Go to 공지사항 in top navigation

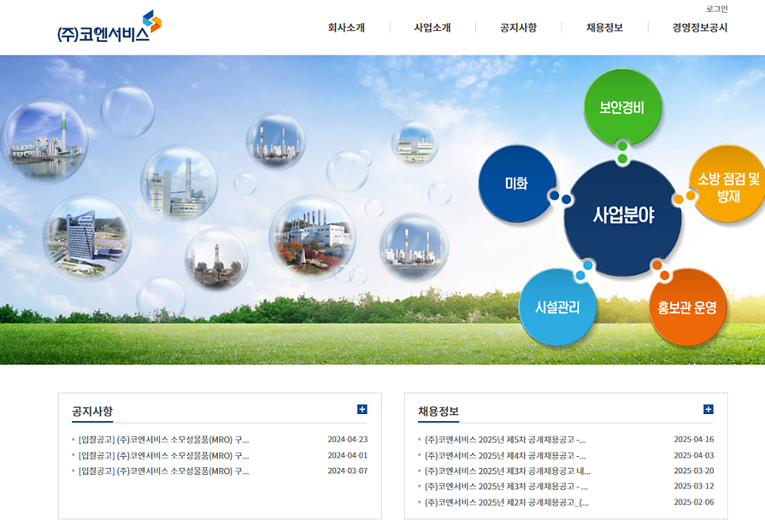[518, 28]
